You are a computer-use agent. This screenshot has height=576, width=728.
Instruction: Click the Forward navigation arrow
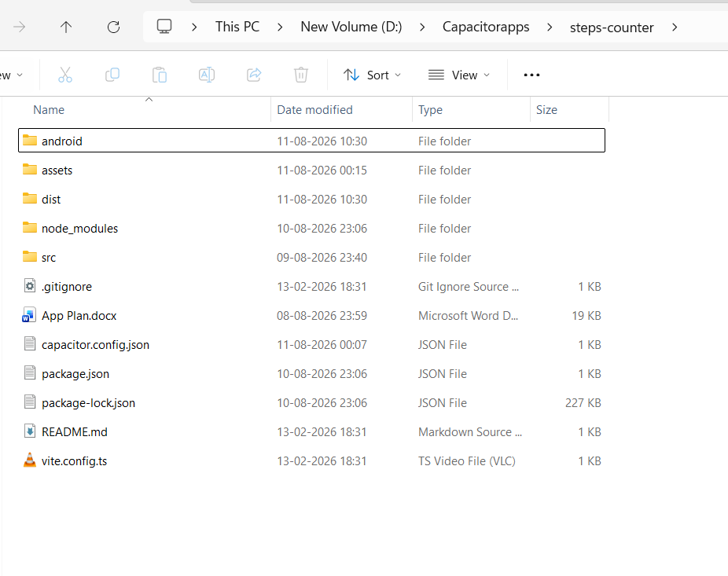19,27
